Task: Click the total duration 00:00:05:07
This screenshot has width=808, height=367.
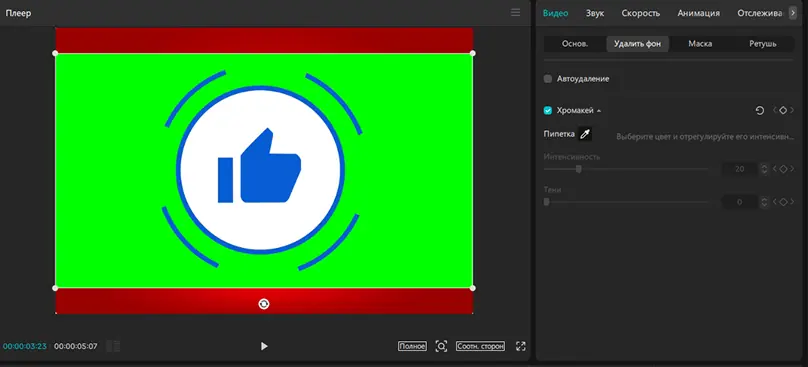Action: [75, 346]
